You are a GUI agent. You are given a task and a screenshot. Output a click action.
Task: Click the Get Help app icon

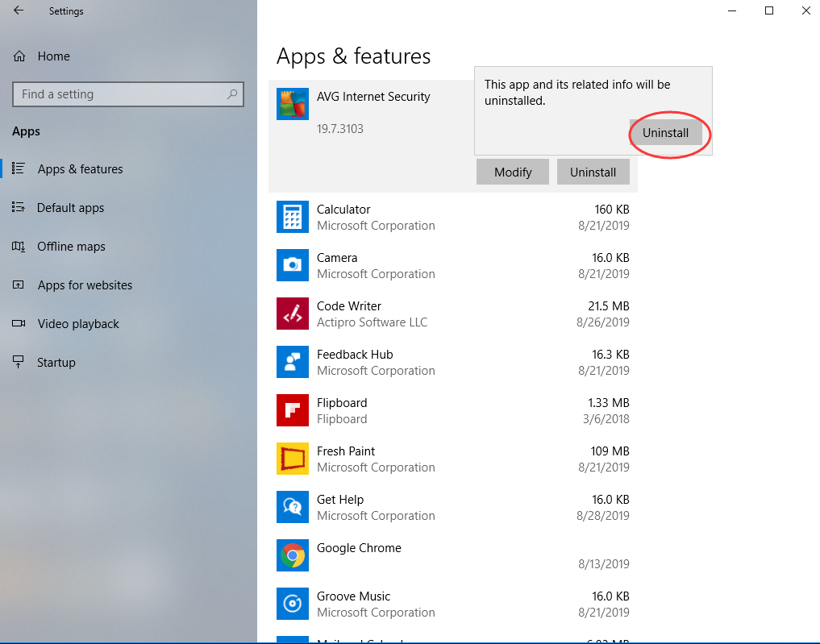(x=293, y=507)
